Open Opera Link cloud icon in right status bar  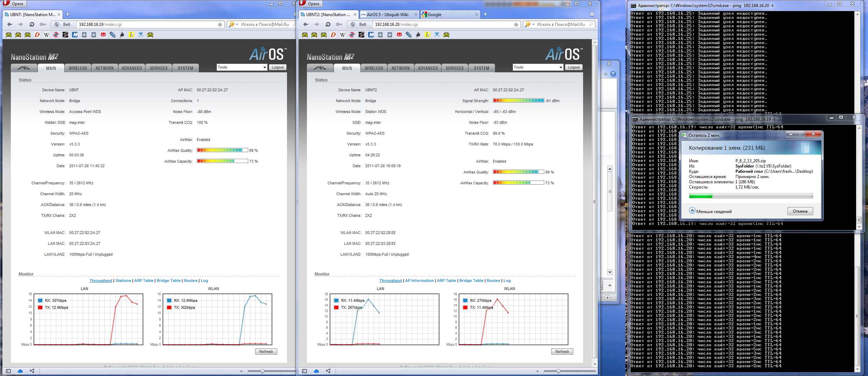(x=316, y=371)
